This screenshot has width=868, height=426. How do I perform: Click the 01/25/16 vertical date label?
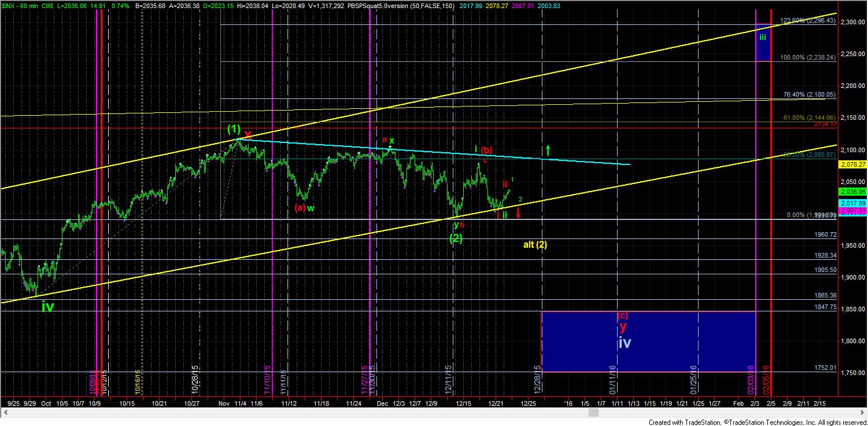[x=693, y=379]
